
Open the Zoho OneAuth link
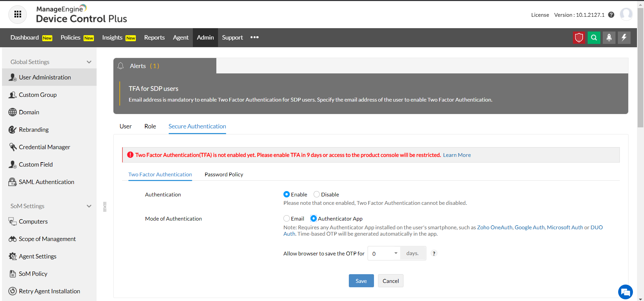(x=495, y=228)
